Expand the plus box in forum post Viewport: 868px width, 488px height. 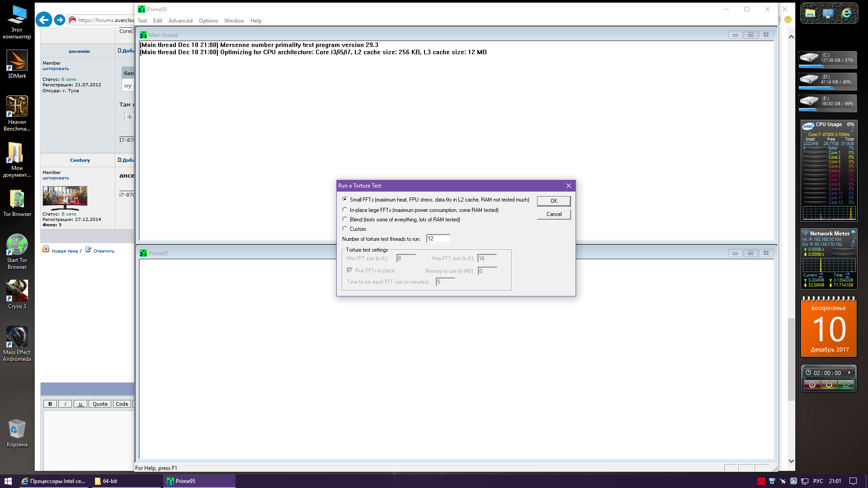(129, 117)
